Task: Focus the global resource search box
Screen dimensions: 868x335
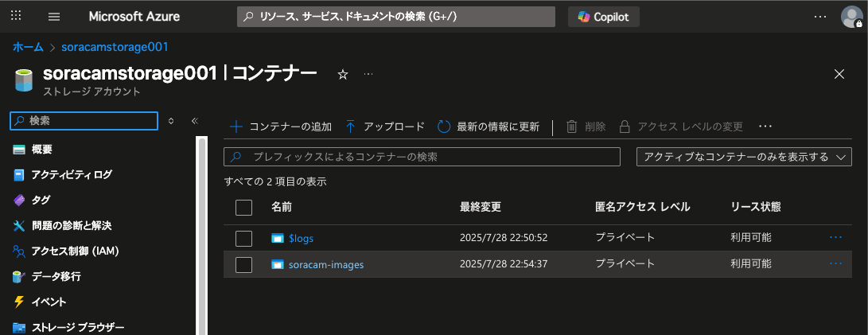Action: pos(395,17)
